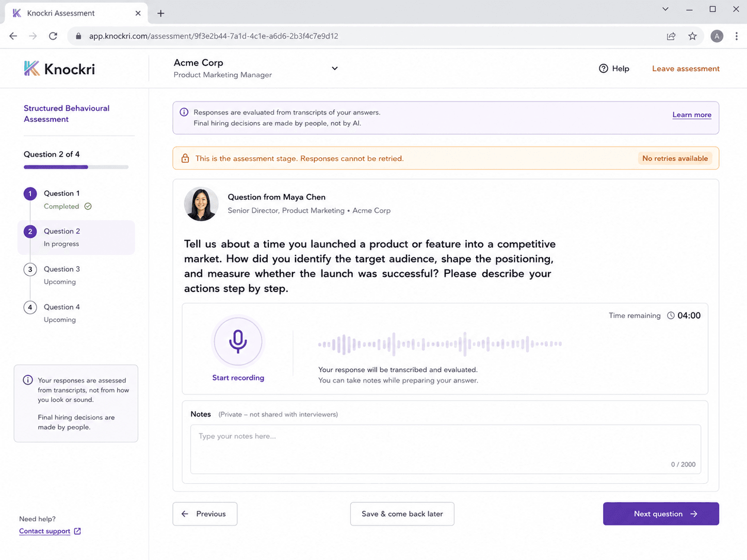Click the Product Marketing Manager role text
The width and height of the screenshot is (747, 560).
coord(222,75)
